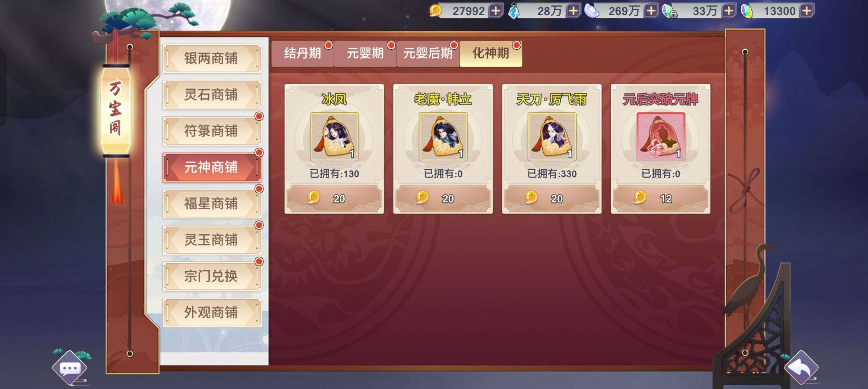Buy 冰凤 for 20 coins
Image resolution: width=868 pixels, height=389 pixels.
tap(334, 198)
